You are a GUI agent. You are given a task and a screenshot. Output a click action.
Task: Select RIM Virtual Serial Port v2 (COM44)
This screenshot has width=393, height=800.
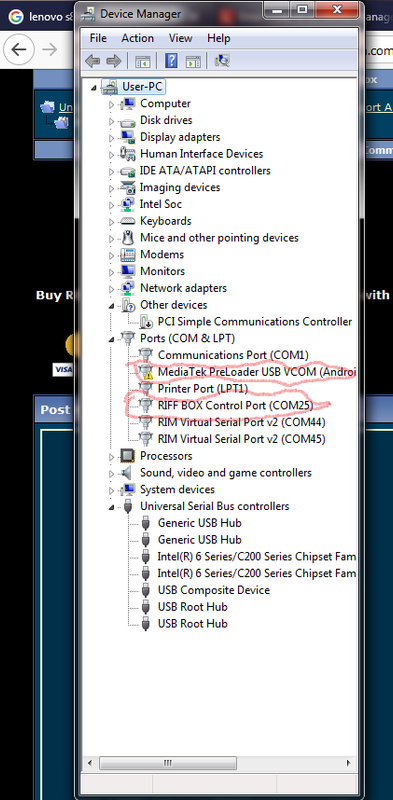point(241,422)
